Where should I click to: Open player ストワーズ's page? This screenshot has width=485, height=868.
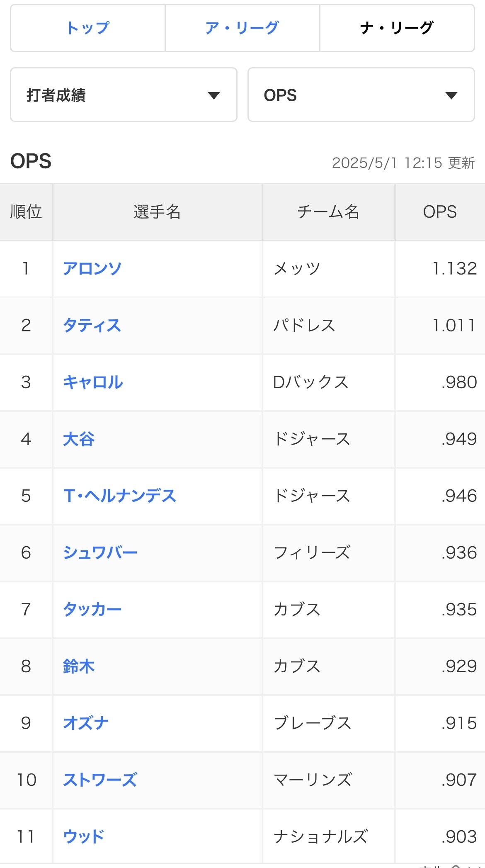(100, 780)
